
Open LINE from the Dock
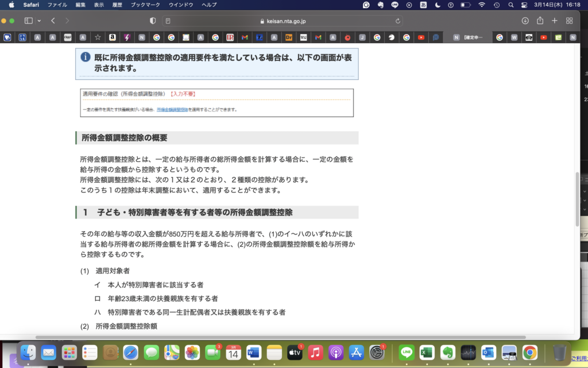click(x=405, y=352)
